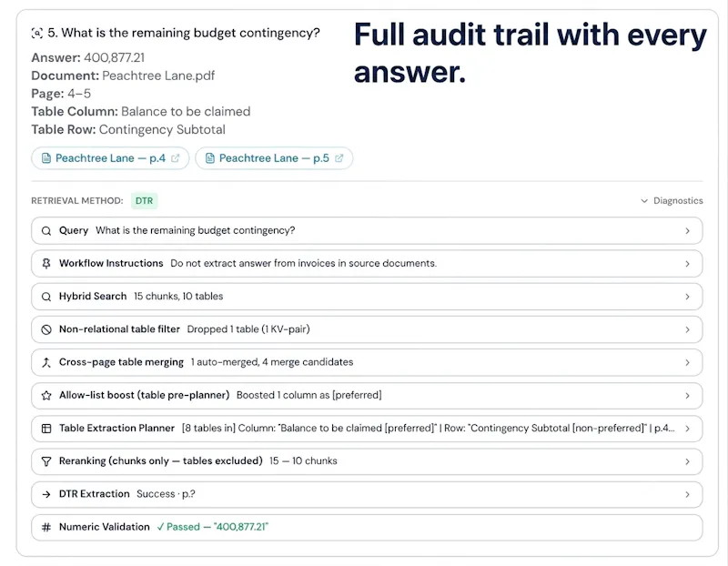Select the Numeric Validation Passed result text
This screenshot has width=728, height=566.
[x=213, y=527]
